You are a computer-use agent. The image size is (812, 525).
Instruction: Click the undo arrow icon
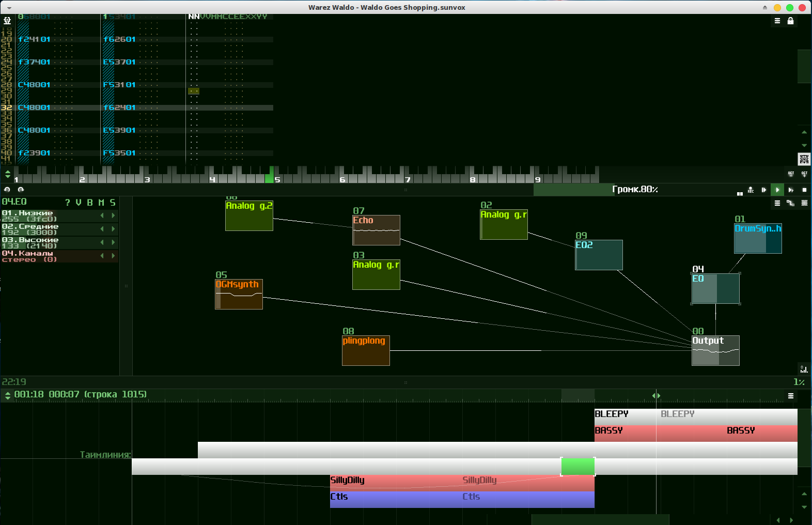(x=7, y=190)
